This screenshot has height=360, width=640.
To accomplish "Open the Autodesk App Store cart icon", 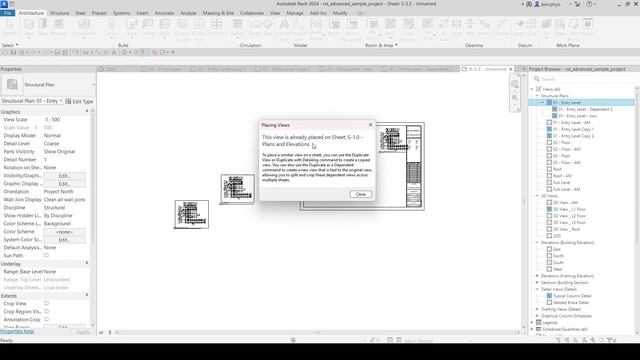I will click(577, 4).
